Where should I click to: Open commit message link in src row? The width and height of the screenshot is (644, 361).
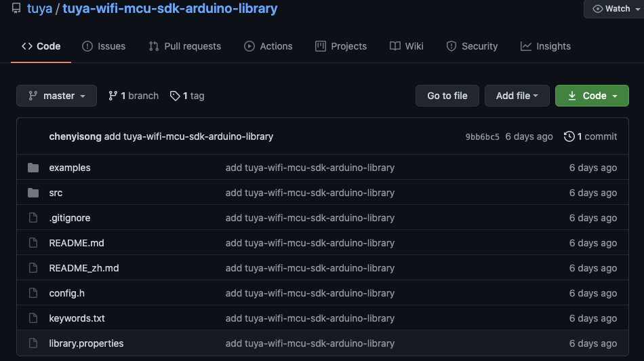coord(310,193)
